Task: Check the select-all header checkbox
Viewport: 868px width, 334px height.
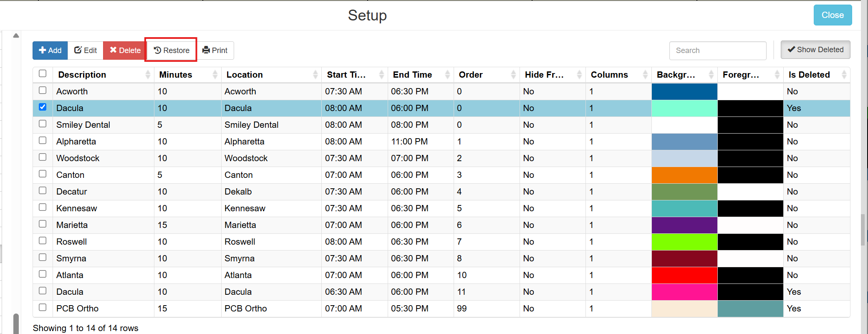Action: [43, 73]
